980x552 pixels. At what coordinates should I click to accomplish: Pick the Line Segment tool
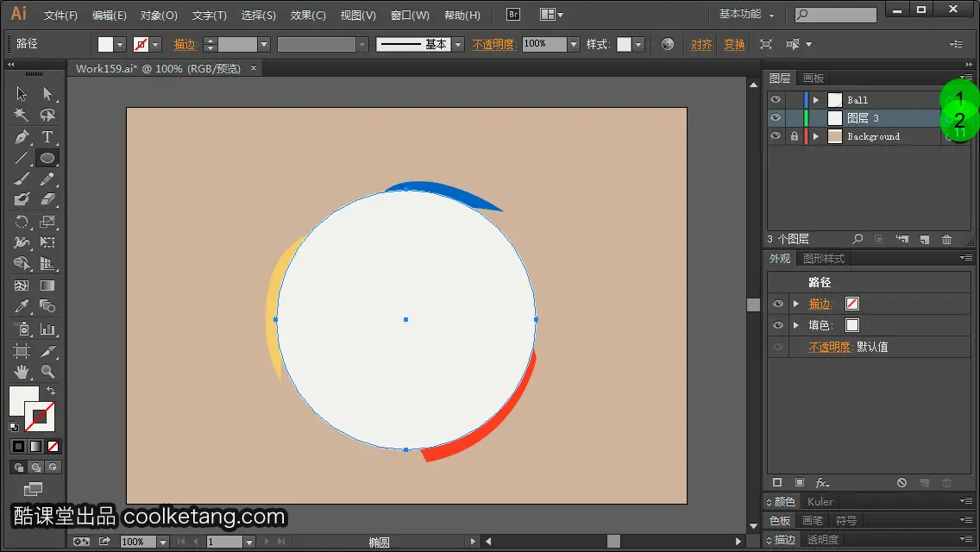tap(22, 158)
